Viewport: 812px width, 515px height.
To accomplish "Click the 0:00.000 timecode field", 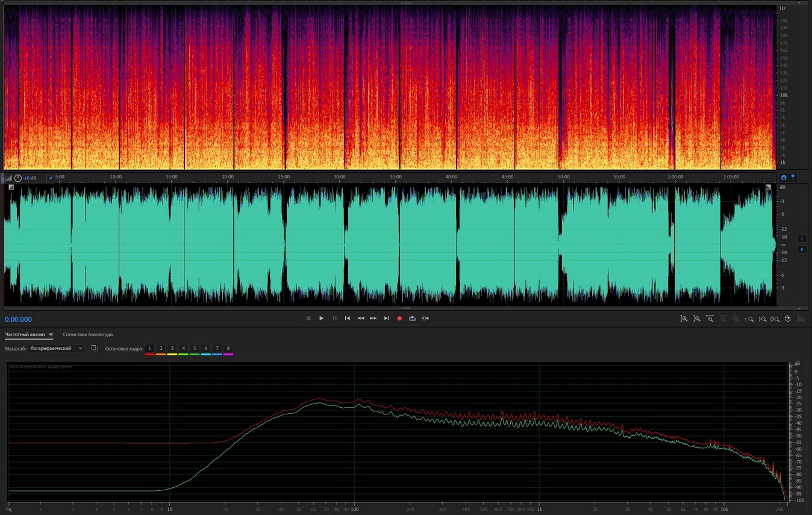I will (19, 319).
